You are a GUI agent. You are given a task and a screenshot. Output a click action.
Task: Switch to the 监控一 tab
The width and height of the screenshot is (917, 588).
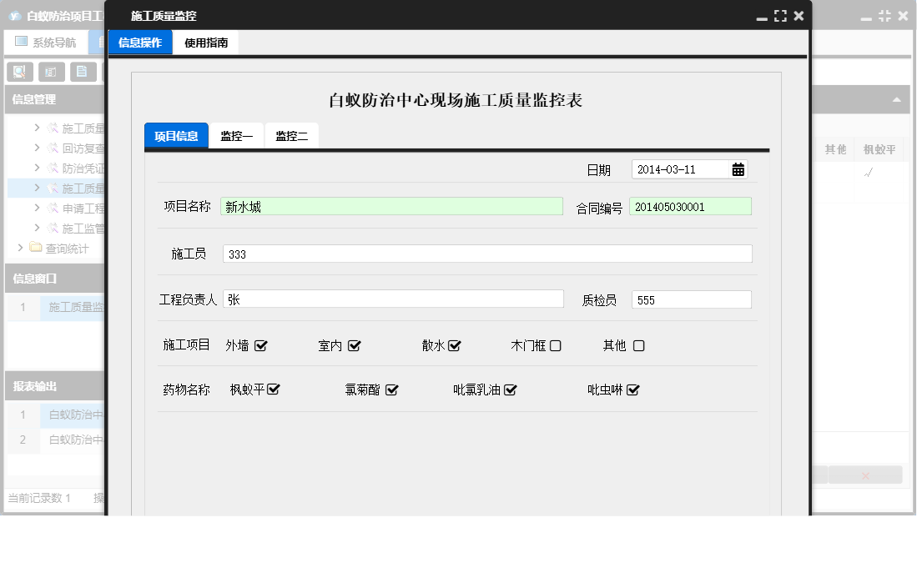(x=236, y=136)
